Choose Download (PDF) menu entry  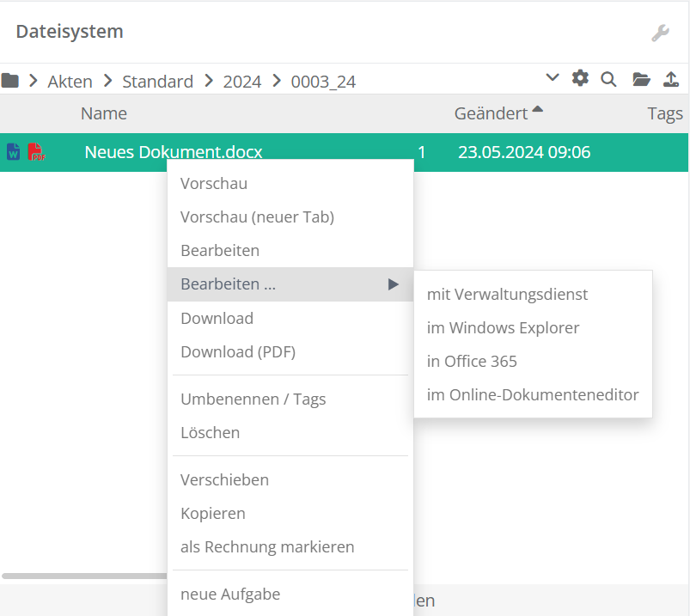click(x=238, y=351)
